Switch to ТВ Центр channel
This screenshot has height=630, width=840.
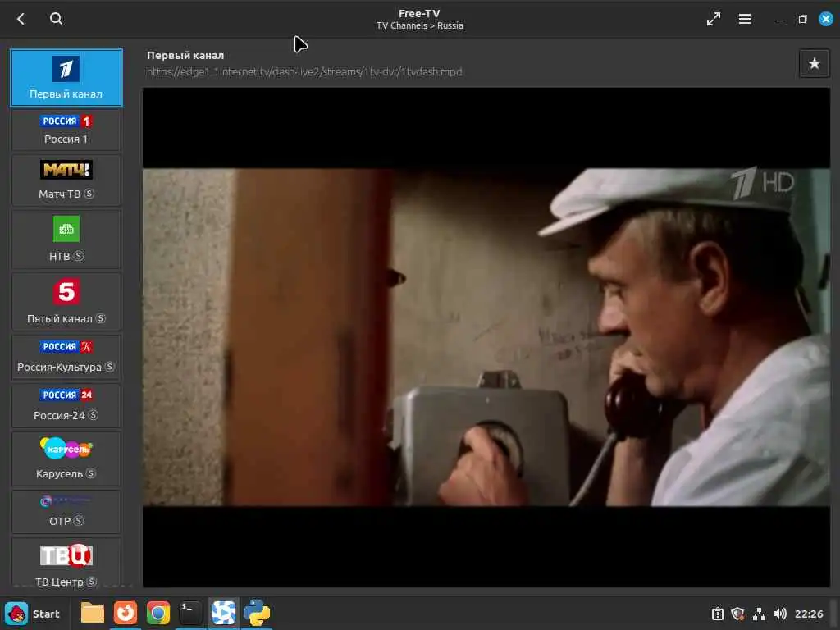pos(66,563)
